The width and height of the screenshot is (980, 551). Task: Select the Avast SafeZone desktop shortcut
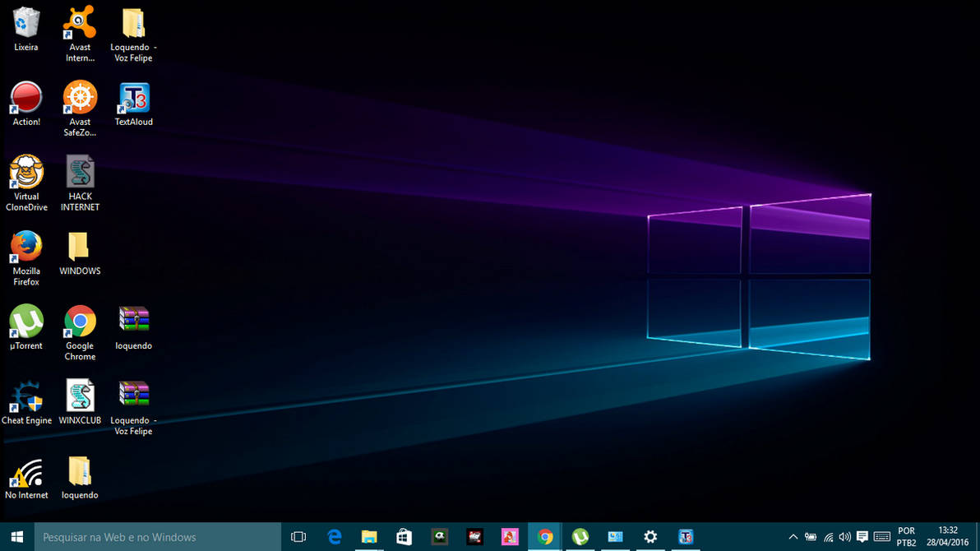coord(80,109)
